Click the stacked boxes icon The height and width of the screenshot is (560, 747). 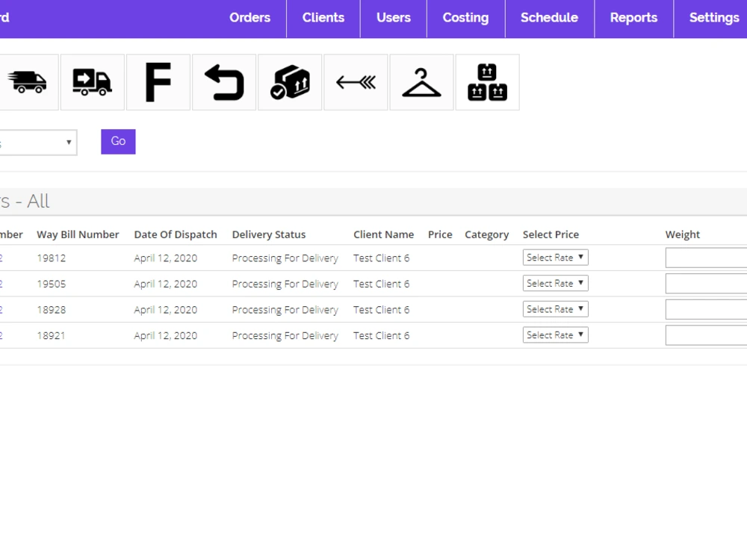[487, 82]
